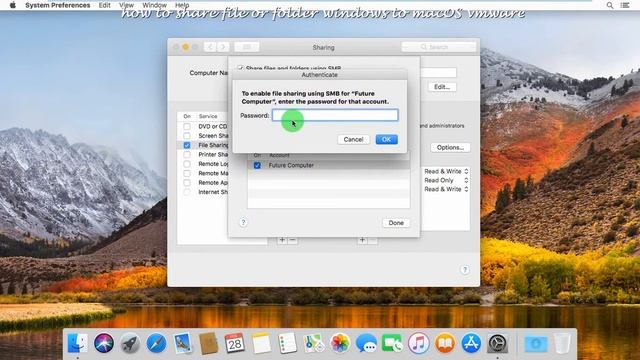Focus the Password input field

pyautogui.click(x=335, y=116)
